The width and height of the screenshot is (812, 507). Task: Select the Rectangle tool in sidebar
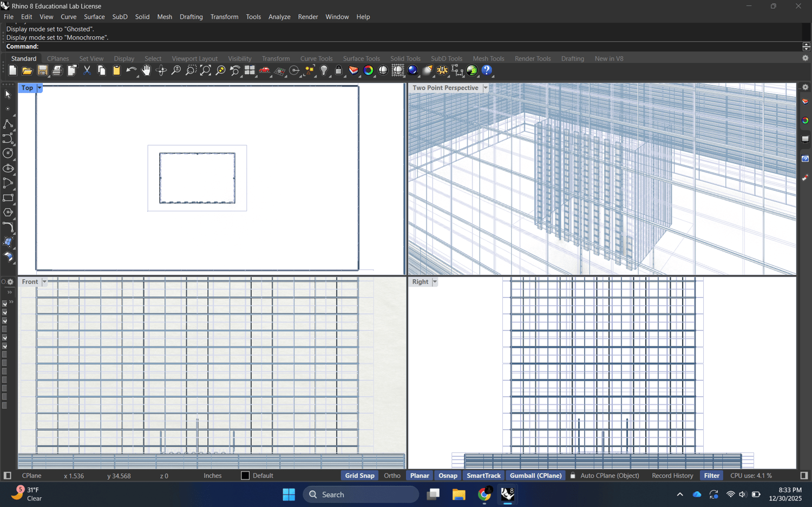[8, 198]
